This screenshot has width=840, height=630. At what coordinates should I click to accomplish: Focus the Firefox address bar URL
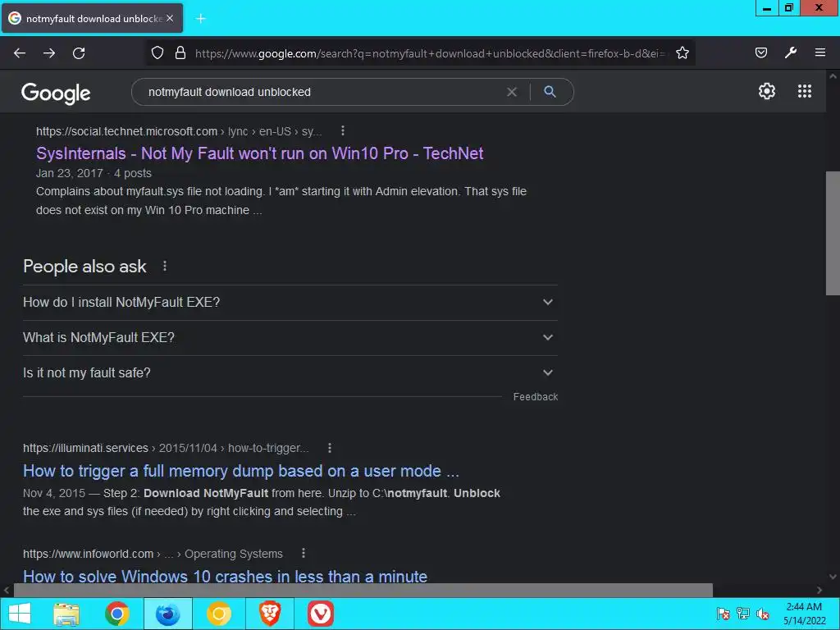pyautogui.click(x=430, y=53)
